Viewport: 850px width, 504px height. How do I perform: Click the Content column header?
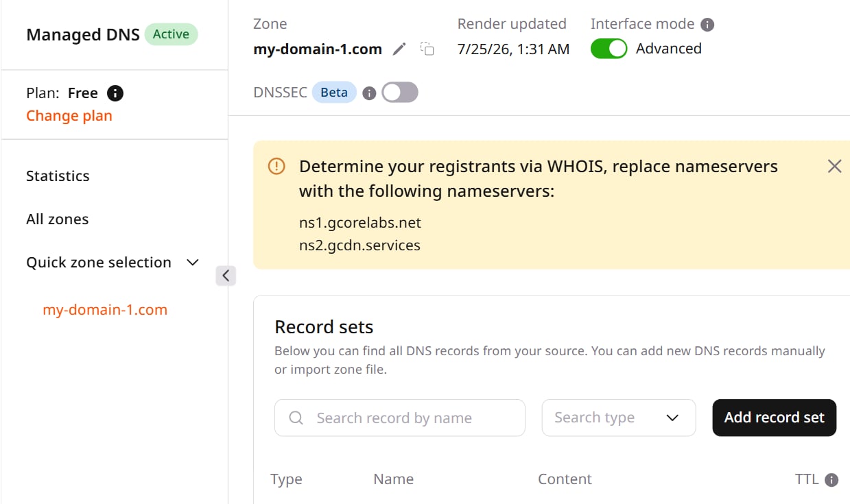565,479
